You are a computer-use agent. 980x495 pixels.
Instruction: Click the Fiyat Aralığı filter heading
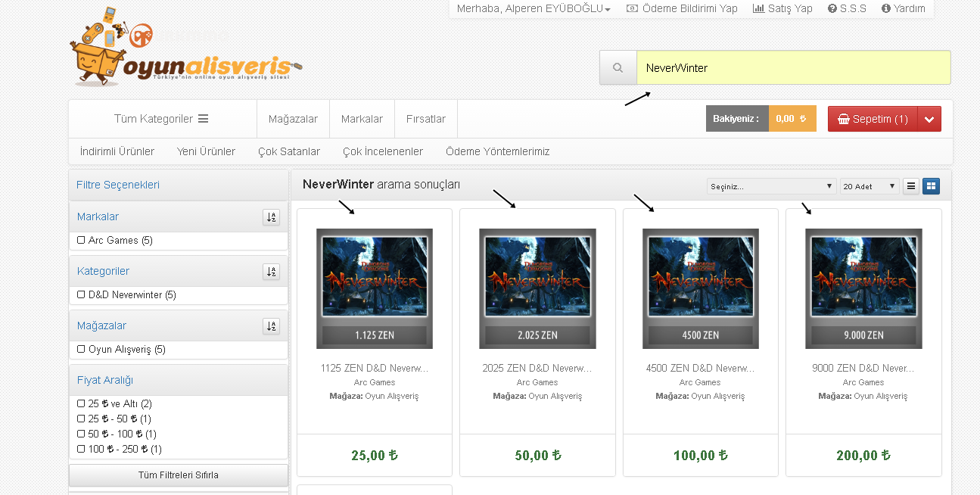pos(105,380)
